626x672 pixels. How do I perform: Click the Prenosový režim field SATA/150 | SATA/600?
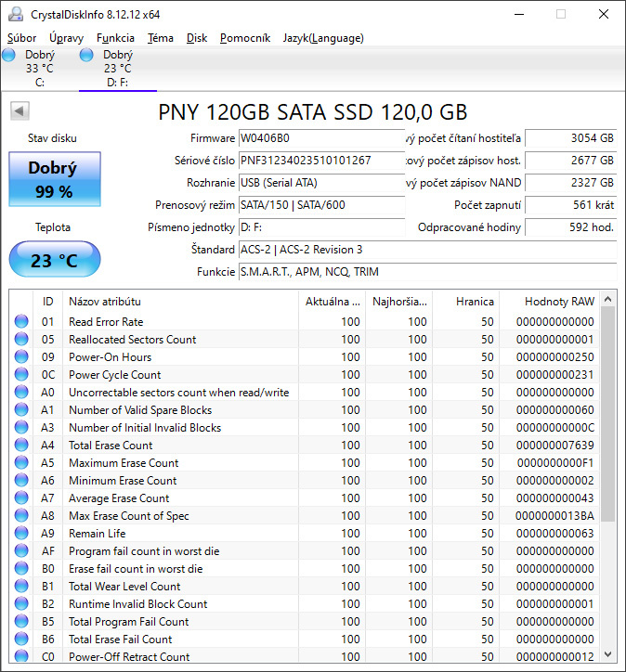pos(321,205)
